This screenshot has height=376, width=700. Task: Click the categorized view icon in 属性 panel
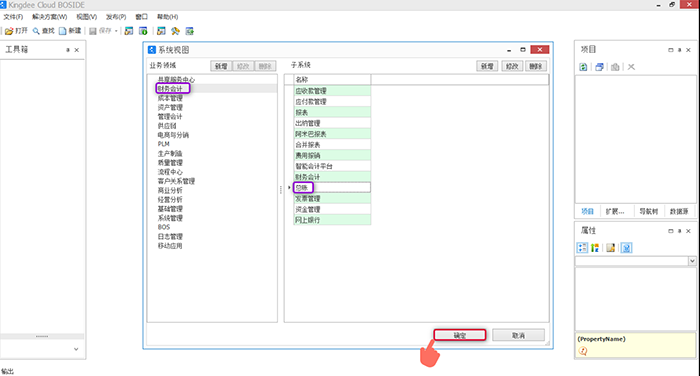tap(582, 248)
